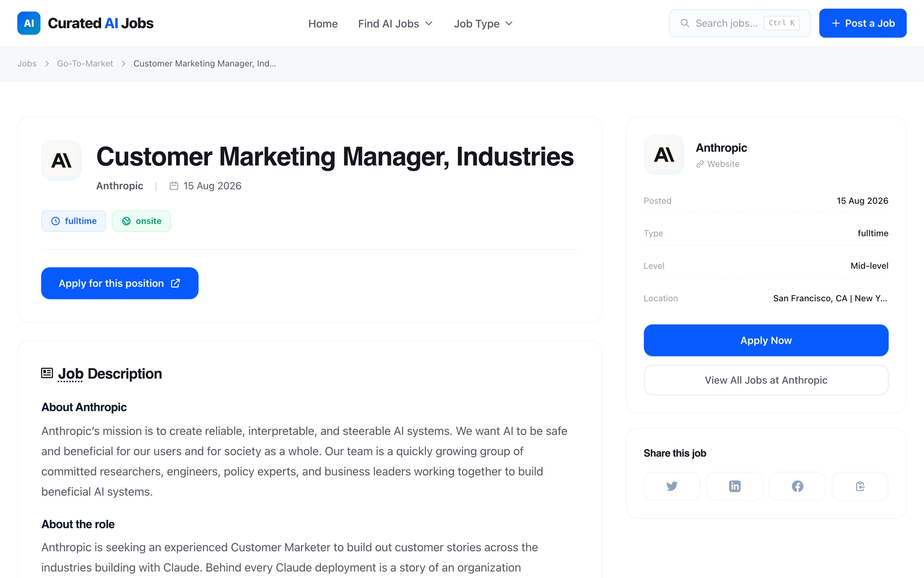Viewport: 924px width, 578px height.
Task: Share this job on LinkedIn
Action: coord(734,486)
